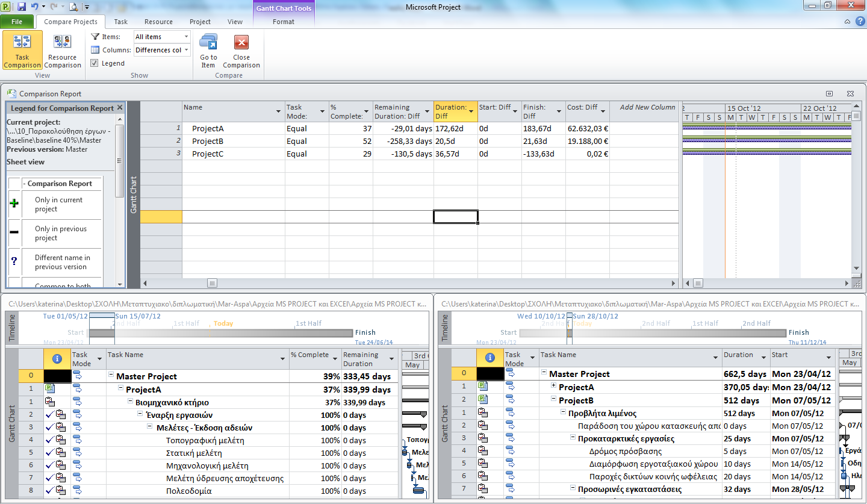The width and height of the screenshot is (867, 504).
Task: Click the completed checkmark on Τοπογραφική μελέτη row
Action: point(49,440)
